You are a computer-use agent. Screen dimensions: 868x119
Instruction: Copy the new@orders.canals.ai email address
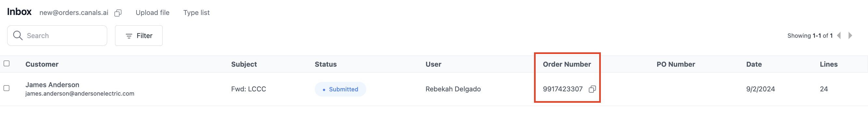tap(118, 13)
